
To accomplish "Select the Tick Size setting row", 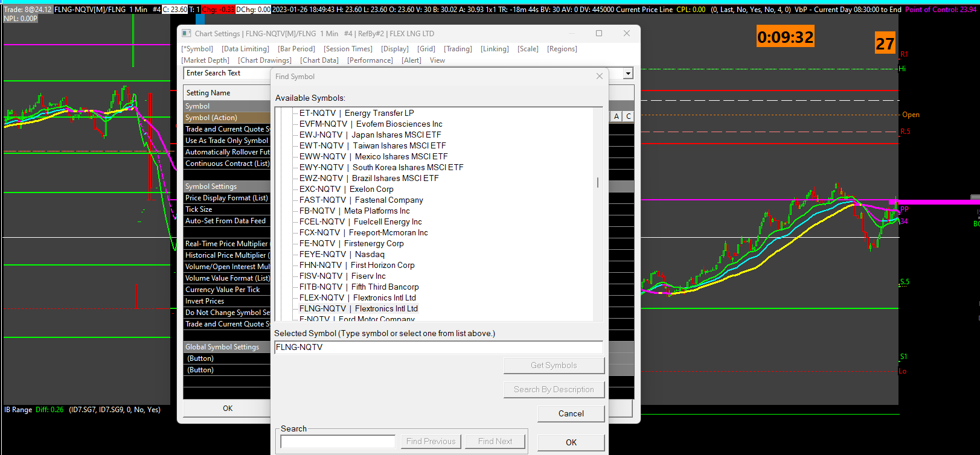I will point(227,209).
